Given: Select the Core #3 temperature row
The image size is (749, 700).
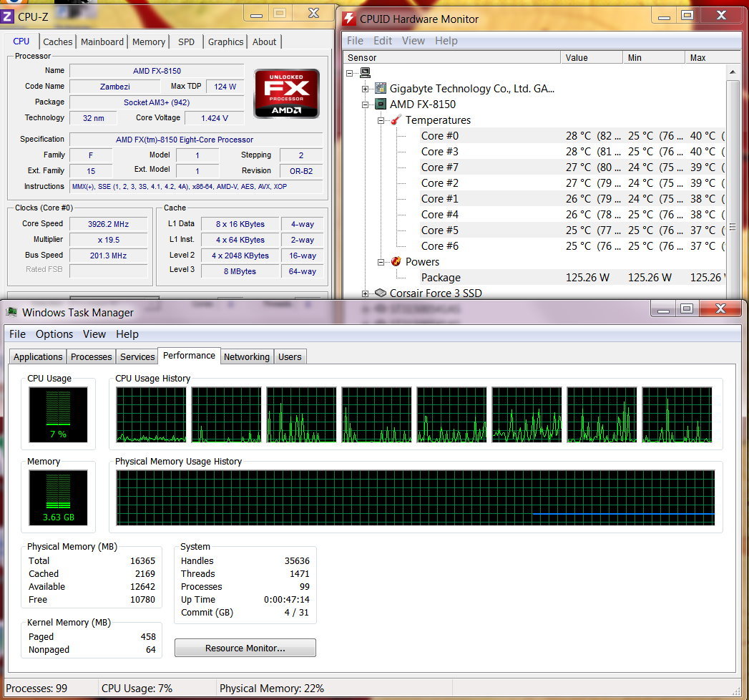Looking at the screenshot, I should click(573, 152).
